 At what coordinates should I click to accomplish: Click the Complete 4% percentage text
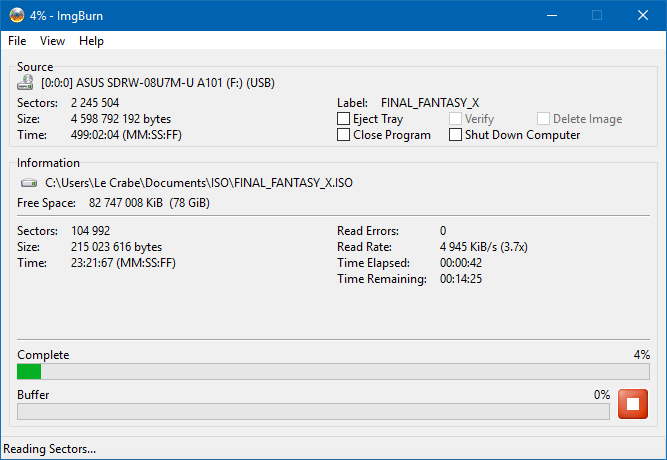[641, 355]
